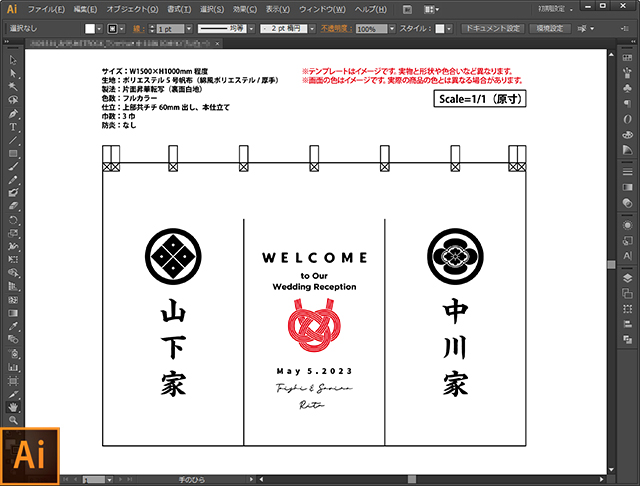Select the Paintbrush tool

pyautogui.click(x=13, y=166)
